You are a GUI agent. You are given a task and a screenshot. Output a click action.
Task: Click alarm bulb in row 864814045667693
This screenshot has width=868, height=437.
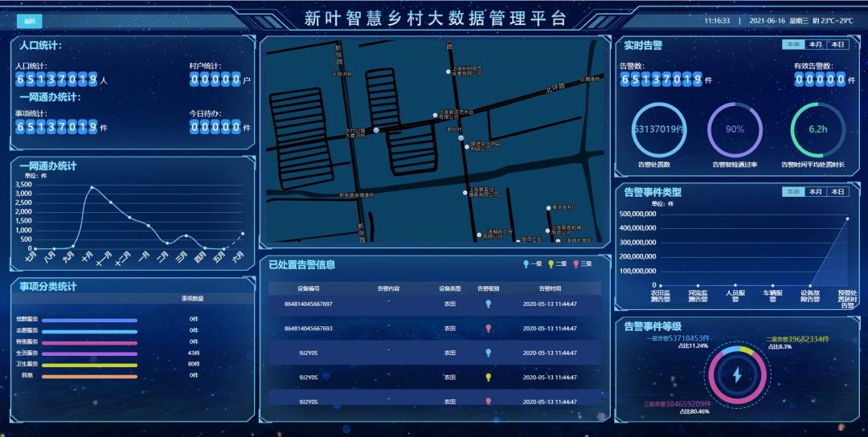489,329
